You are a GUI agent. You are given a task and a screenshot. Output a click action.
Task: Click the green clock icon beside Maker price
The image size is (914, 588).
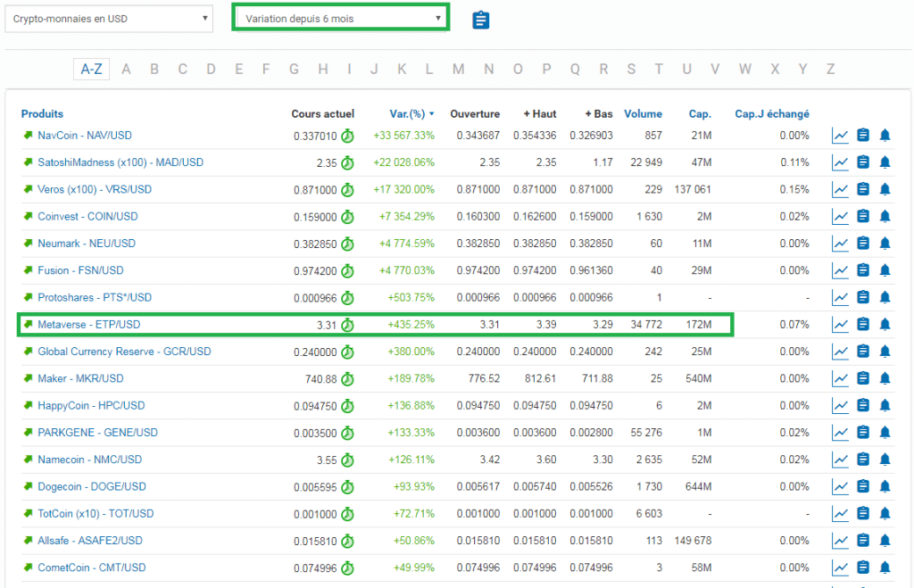tap(347, 379)
